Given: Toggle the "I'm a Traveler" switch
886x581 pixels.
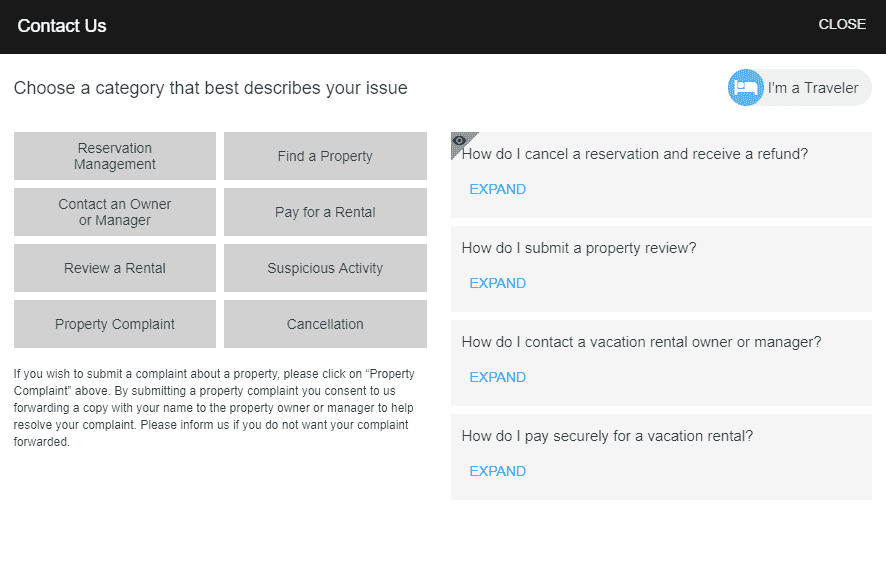Looking at the screenshot, I should 800,88.
